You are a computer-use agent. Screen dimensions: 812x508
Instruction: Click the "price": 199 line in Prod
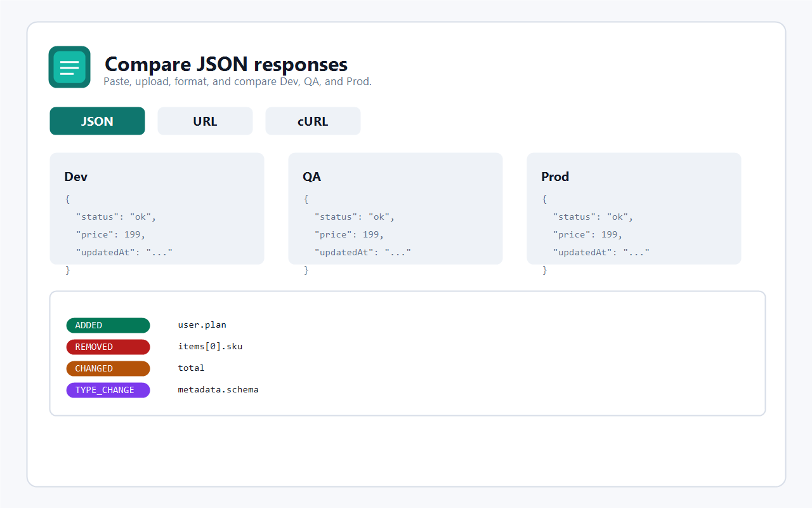[x=587, y=234]
